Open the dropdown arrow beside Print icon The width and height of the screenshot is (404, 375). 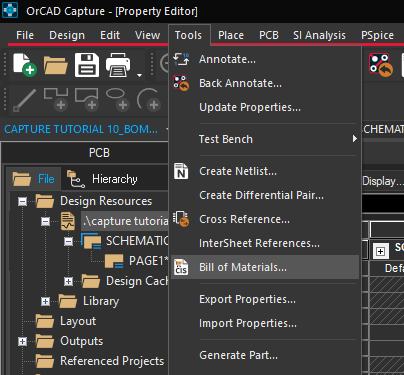click(x=139, y=75)
